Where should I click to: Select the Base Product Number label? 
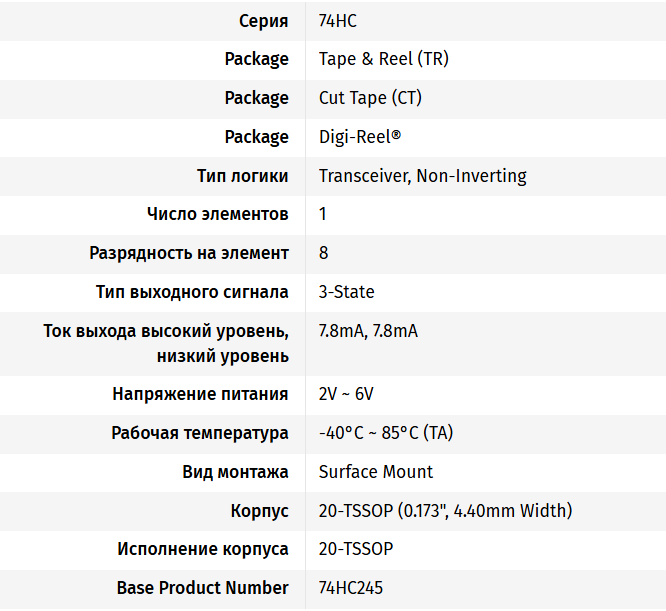[203, 588]
